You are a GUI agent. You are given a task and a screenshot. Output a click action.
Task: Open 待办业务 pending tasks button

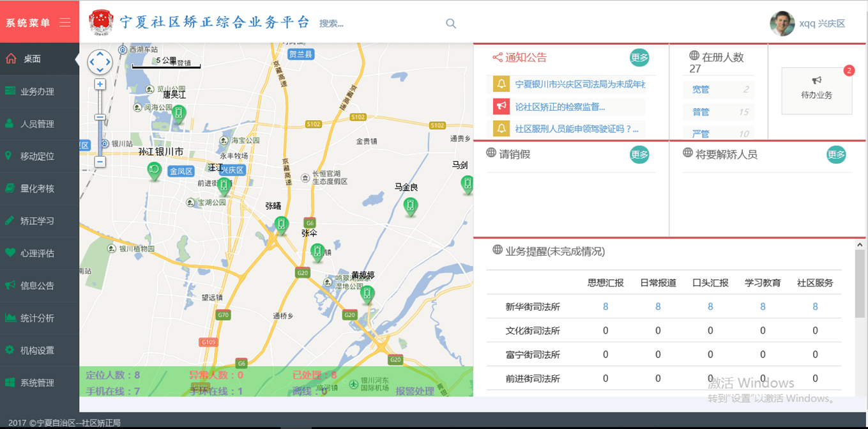pyautogui.click(x=816, y=91)
